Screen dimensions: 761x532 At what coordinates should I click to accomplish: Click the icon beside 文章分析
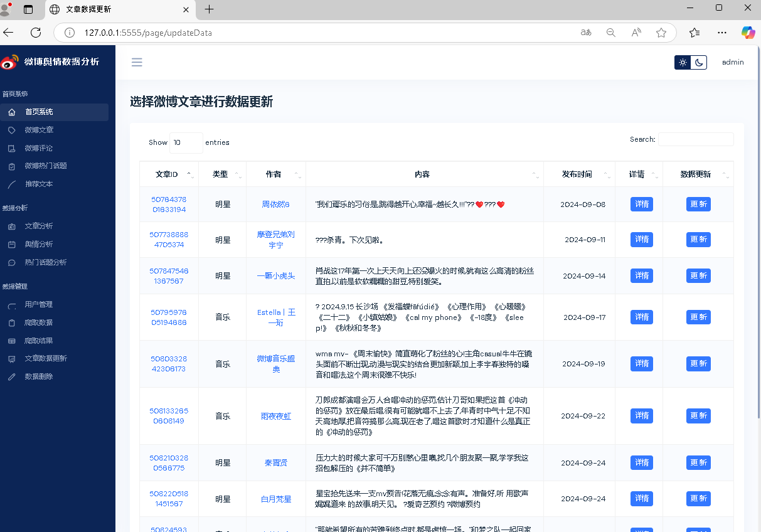pyautogui.click(x=11, y=226)
